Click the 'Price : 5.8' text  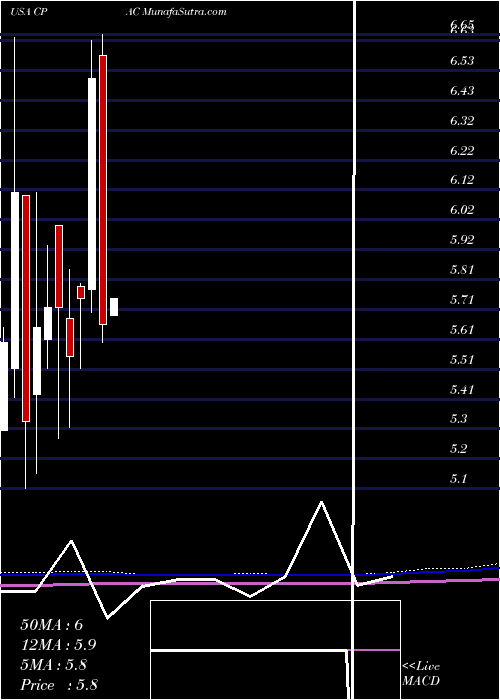tap(59, 685)
